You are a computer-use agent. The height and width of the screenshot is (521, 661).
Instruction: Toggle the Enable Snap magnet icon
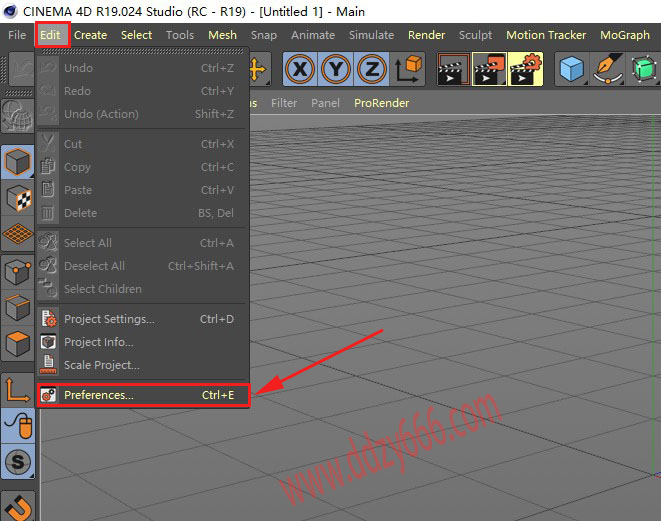17,506
